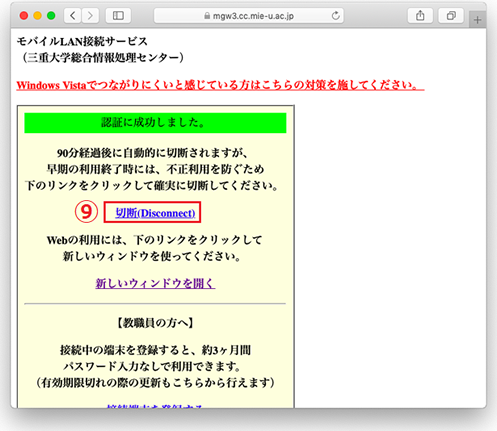Open the Share menu icon
497x431 pixels.
(x=420, y=15)
